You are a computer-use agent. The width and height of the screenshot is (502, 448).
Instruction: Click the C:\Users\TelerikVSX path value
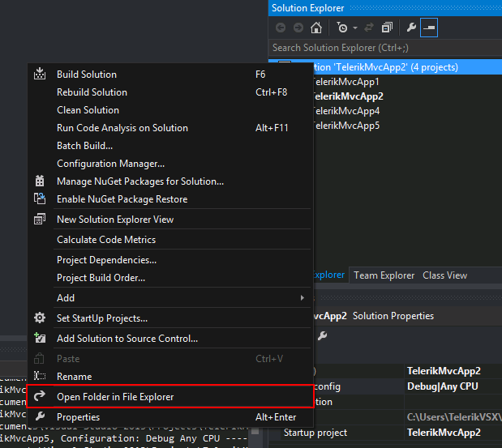pos(454,417)
